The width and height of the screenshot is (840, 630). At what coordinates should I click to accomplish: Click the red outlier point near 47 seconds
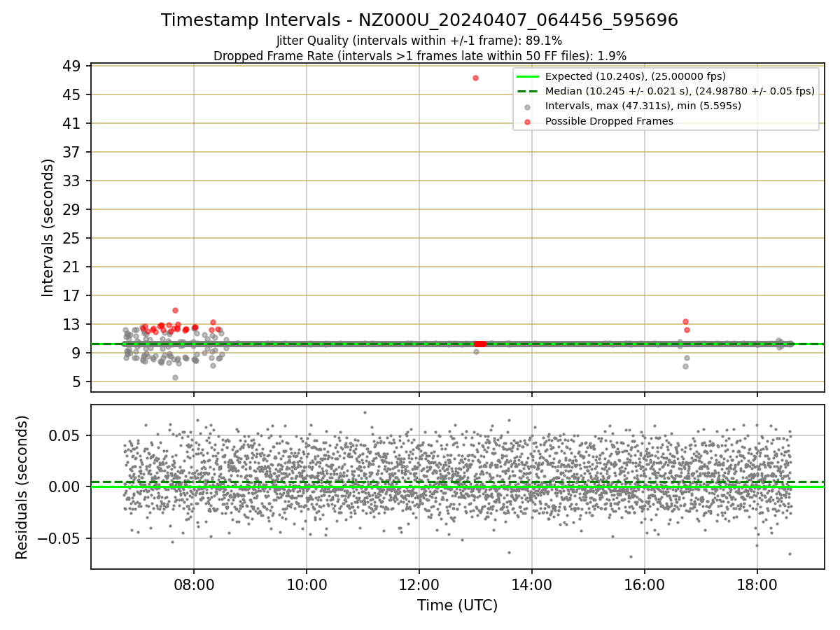click(475, 78)
